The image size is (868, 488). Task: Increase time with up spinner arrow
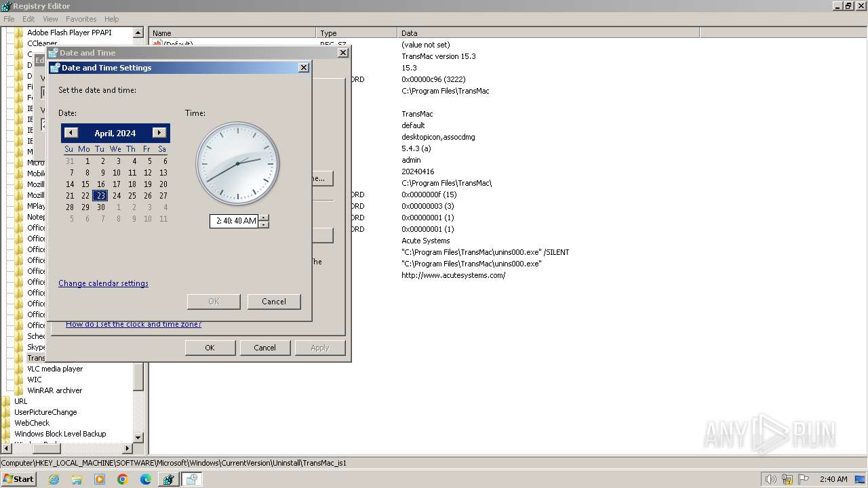[264, 218]
